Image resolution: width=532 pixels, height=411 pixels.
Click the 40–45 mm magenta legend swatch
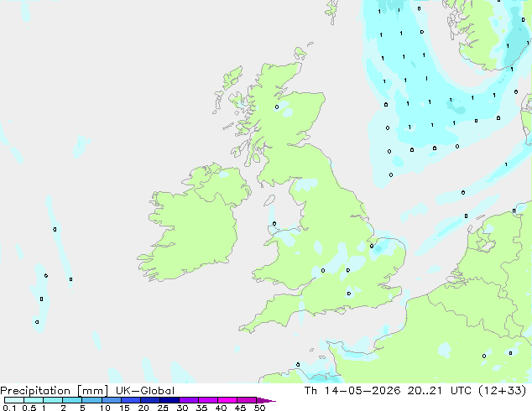pyautogui.click(x=227, y=400)
